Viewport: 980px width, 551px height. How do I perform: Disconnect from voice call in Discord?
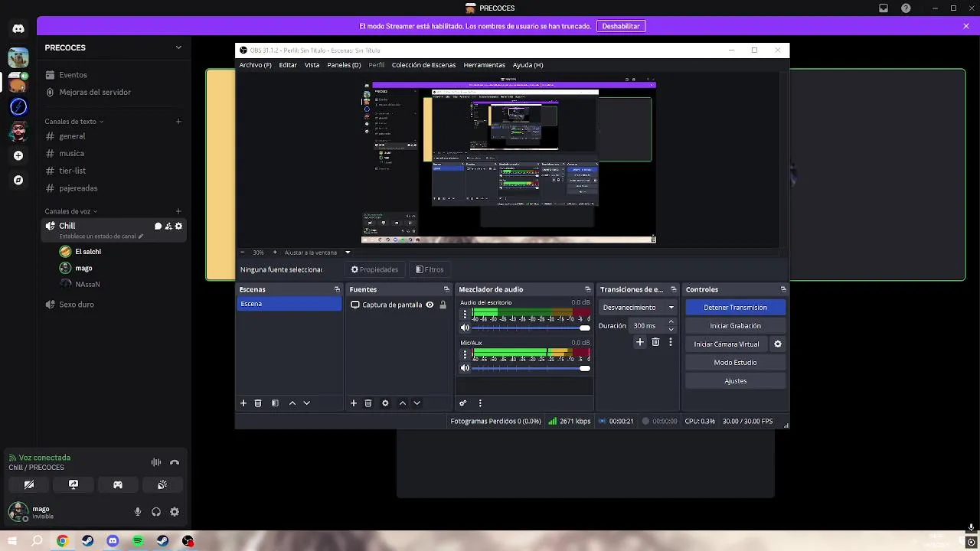pos(175,462)
